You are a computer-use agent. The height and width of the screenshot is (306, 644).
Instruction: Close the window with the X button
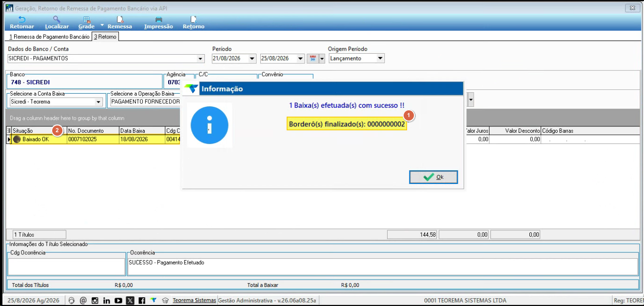pyautogui.click(x=632, y=8)
